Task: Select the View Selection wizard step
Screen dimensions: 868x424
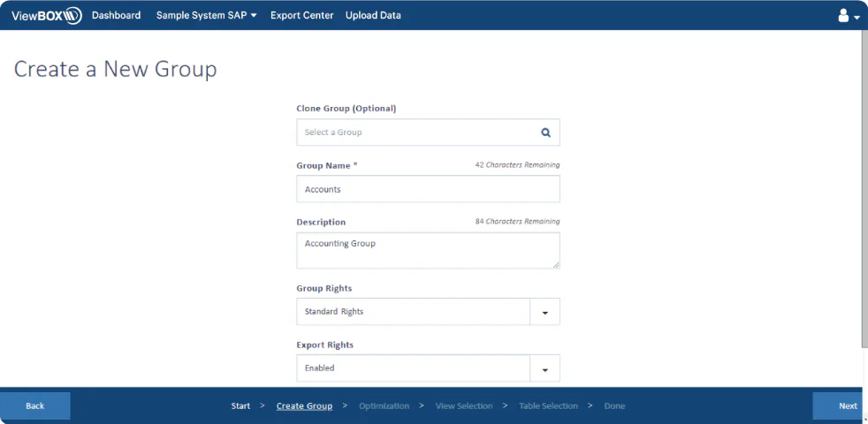Action: pyautogui.click(x=464, y=405)
